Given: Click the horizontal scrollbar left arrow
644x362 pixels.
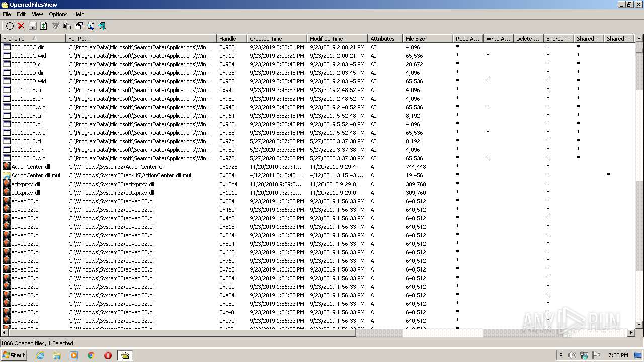Looking at the screenshot, I should click(5, 333).
